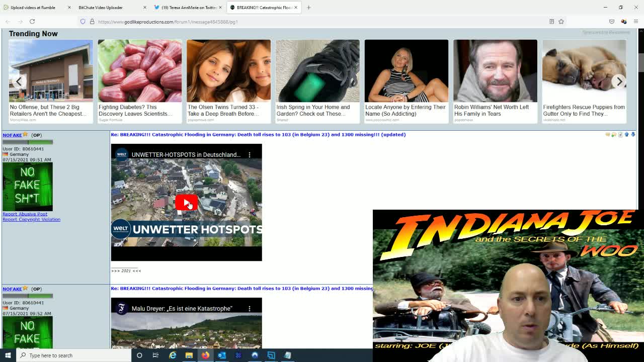Click the Malu Dreyer video title
644x362 pixels.
click(x=182, y=309)
